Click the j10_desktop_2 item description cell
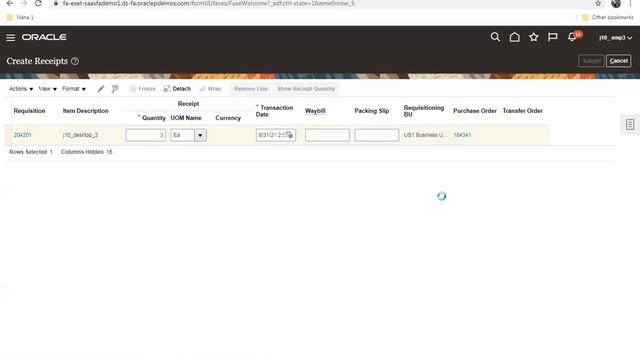This screenshot has width=640, height=360. coord(80,135)
